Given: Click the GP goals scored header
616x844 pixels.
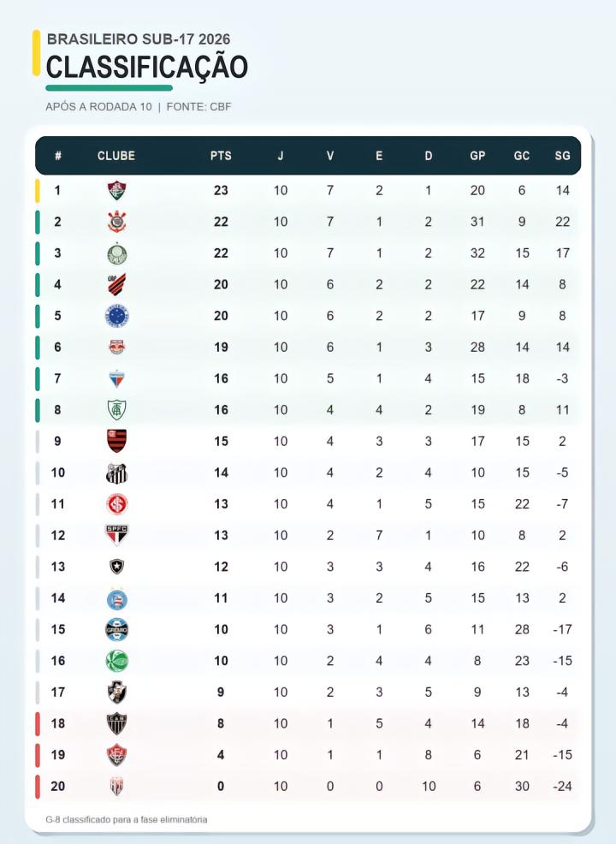Looking at the screenshot, I should [x=477, y=156].
